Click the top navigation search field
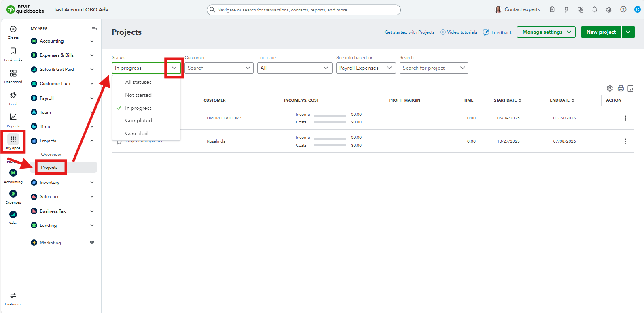This screenshot has width=644, height=313. point(303,10)
